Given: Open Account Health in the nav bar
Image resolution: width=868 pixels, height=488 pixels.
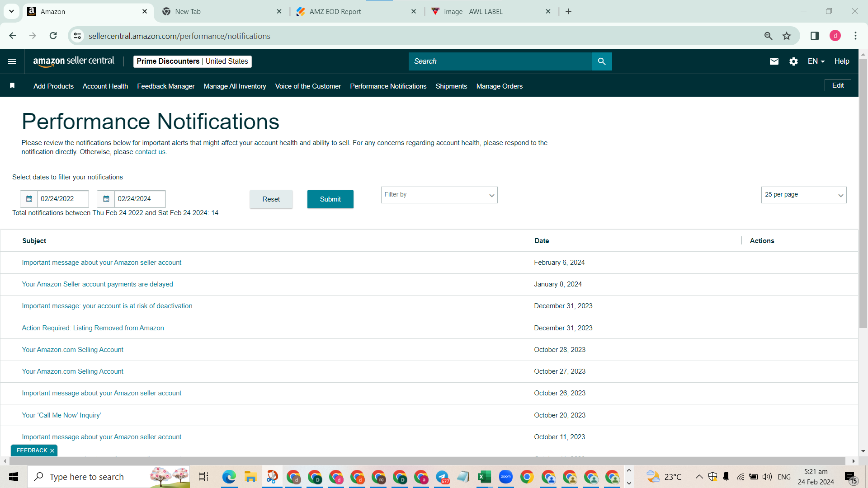Looking at the screenshot, I should (105, 86).
